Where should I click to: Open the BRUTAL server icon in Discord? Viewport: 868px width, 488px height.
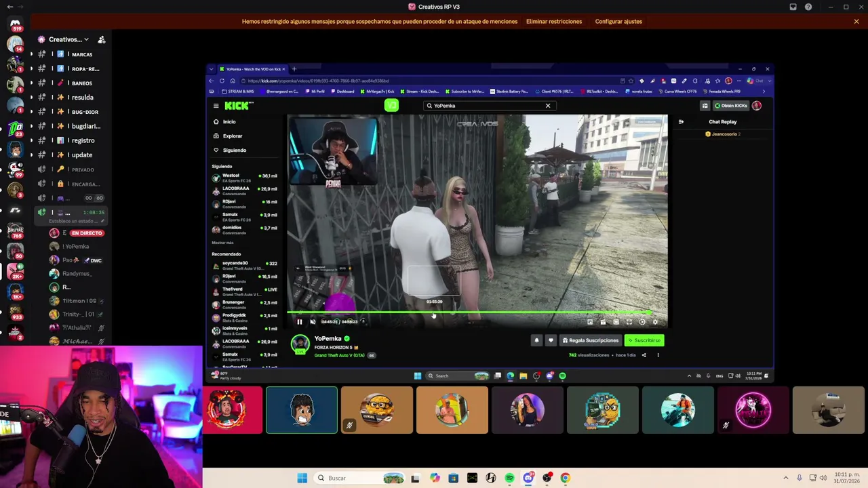[15, 231]
